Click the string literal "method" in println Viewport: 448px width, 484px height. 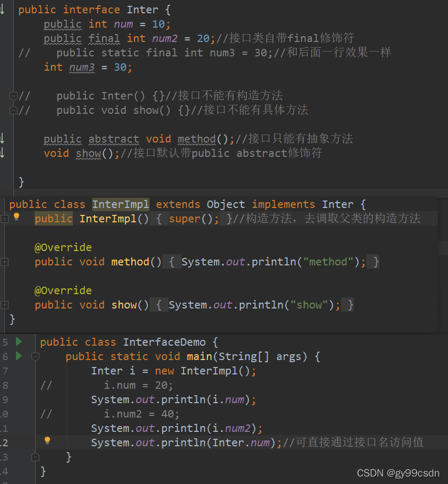328,262
